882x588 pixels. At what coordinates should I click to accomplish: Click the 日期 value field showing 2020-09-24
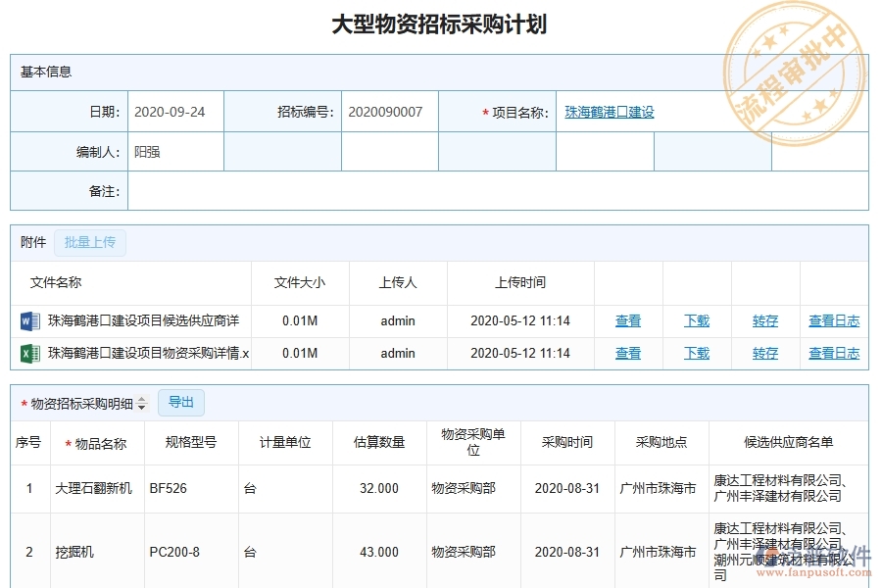pos(175,111)
